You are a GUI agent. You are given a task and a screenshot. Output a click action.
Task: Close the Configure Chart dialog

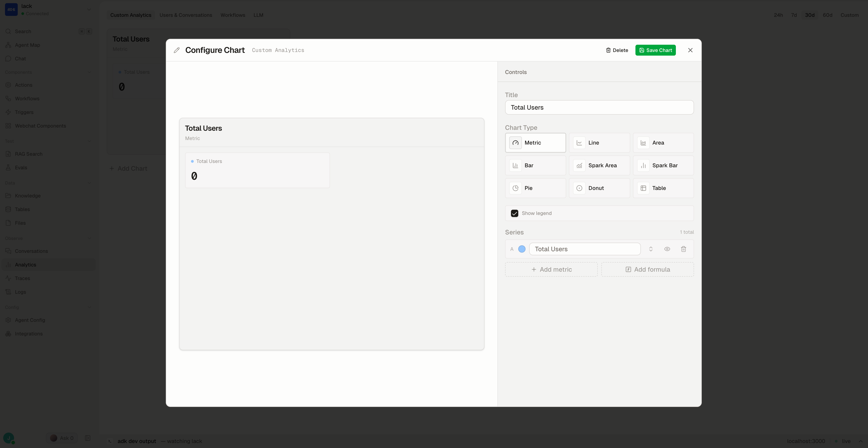pos(690,50)
